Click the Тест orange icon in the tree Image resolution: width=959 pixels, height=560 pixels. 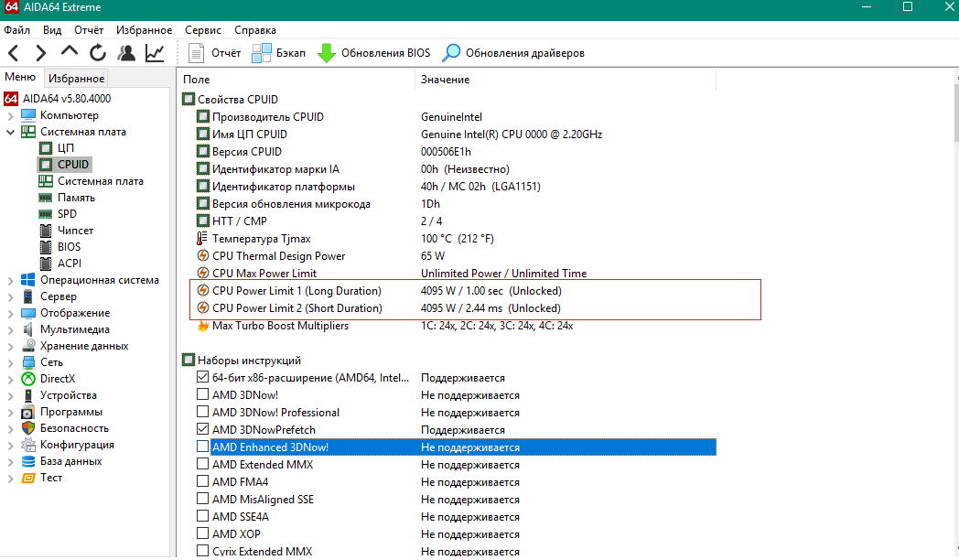point(28,478)
